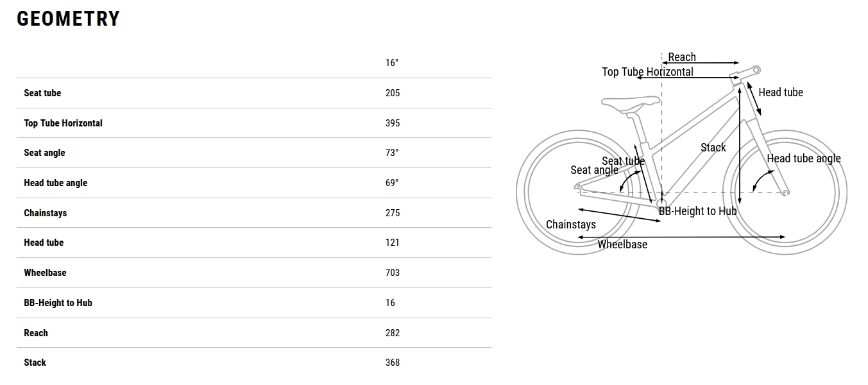
Task: Select the 16" size column header
Action: 392,63
